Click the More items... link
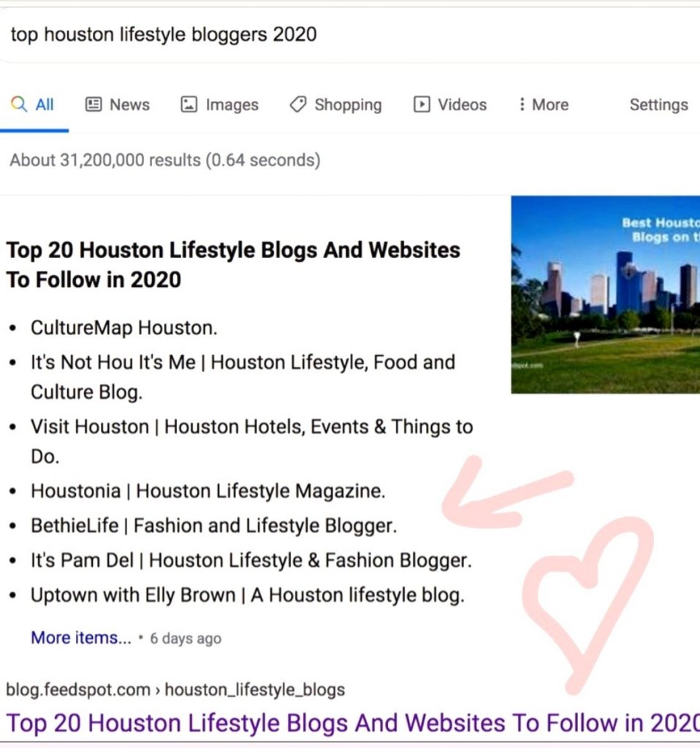 (81, 638)
